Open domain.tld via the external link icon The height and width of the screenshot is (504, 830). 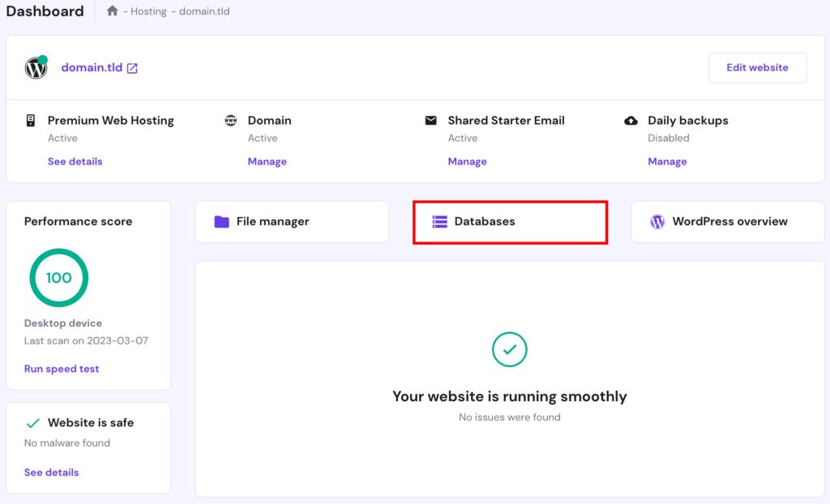(133, 67)
